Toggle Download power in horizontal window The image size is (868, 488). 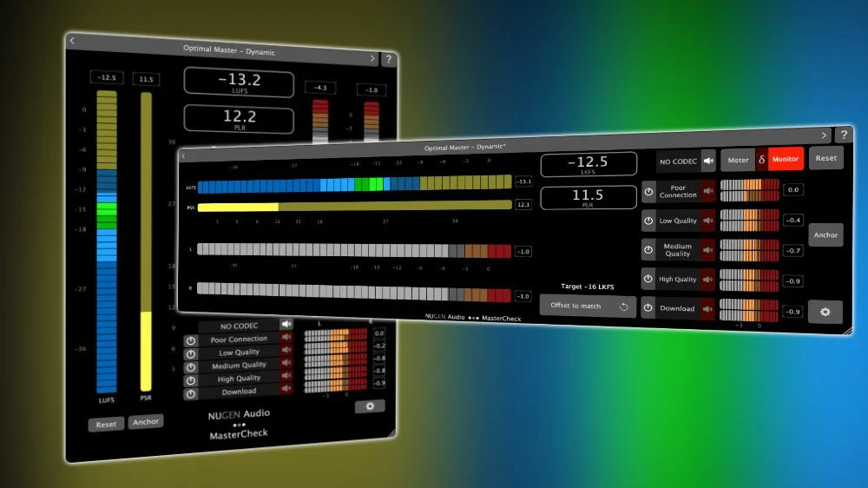[648, 307]
